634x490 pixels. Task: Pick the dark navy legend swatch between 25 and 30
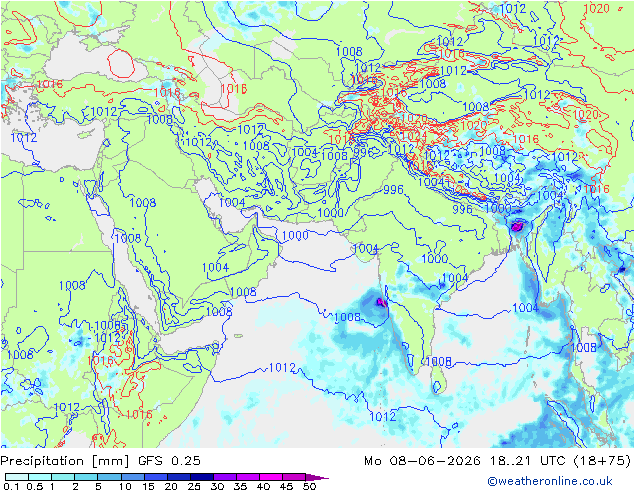coord(201,477)
